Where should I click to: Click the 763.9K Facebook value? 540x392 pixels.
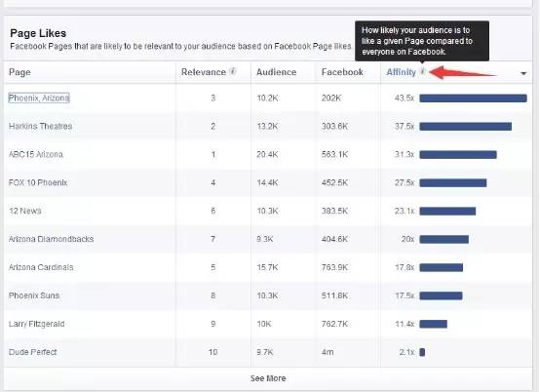(334, 267)
